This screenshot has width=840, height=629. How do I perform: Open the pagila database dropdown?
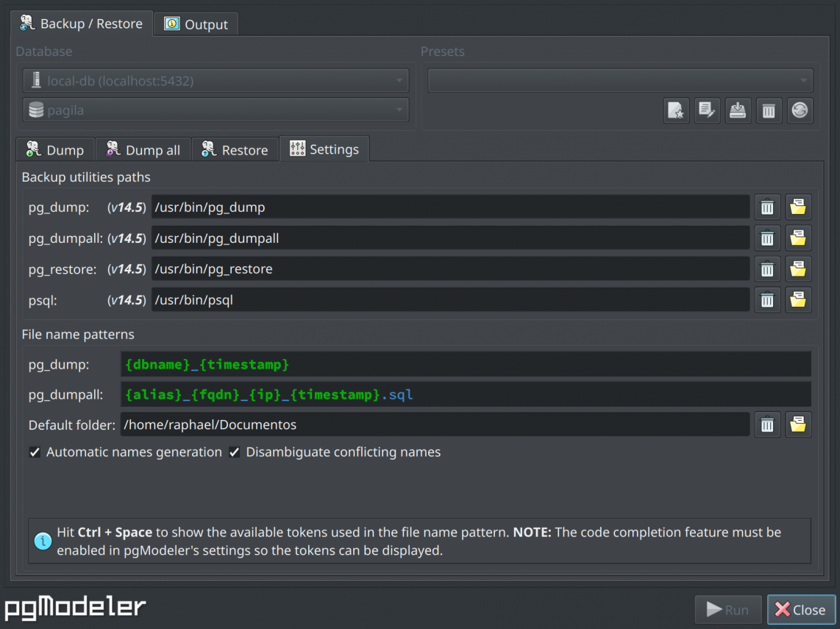click(216, 110)
